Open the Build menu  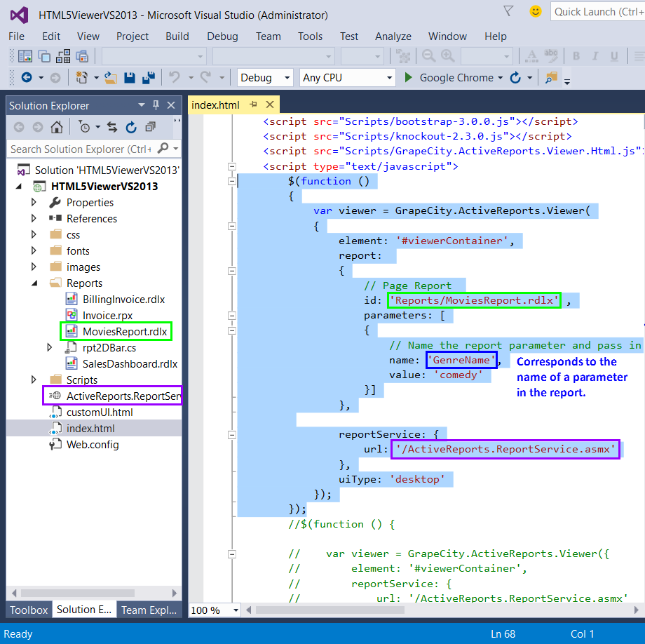tap(177, 36)
